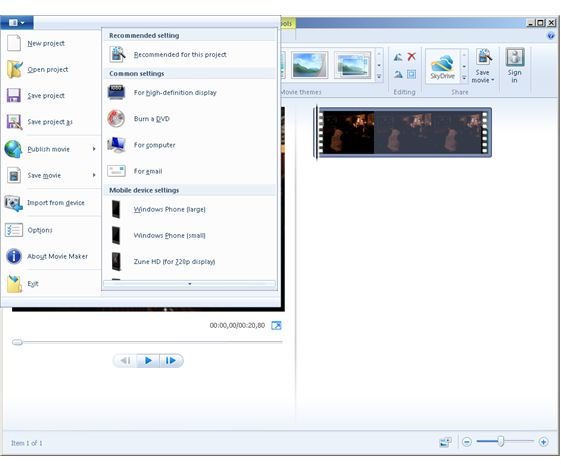Expand the Publish movie submenu arrow

(94, 148)
